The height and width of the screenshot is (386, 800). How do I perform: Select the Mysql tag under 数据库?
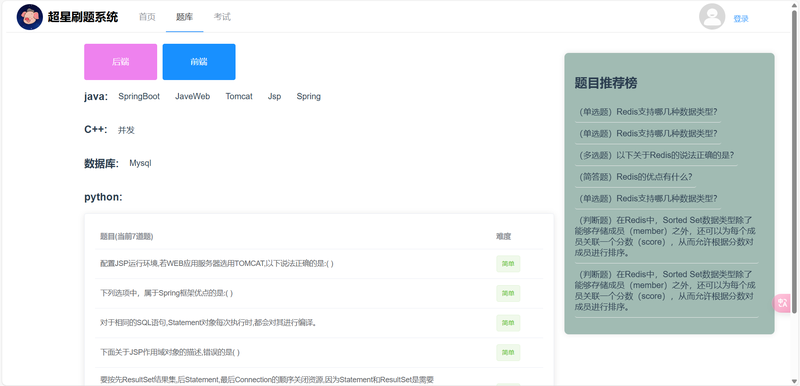tap(140, 163)
